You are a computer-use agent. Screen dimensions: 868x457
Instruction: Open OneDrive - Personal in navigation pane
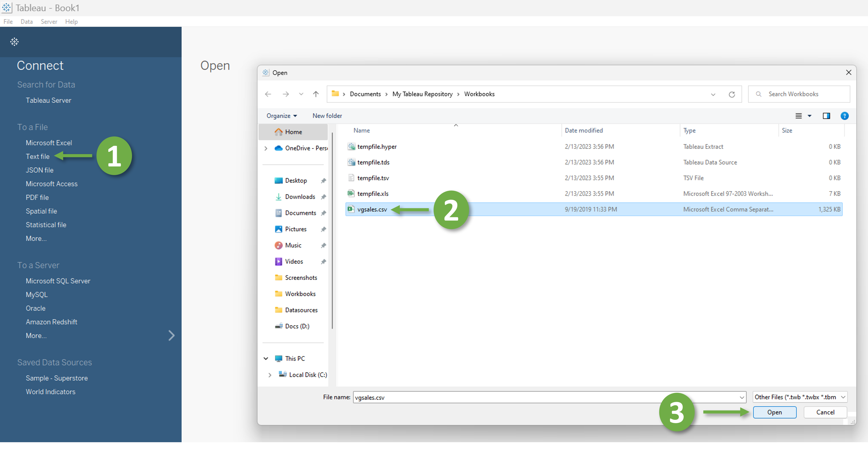pyautogui.click(x=301, y=148)
